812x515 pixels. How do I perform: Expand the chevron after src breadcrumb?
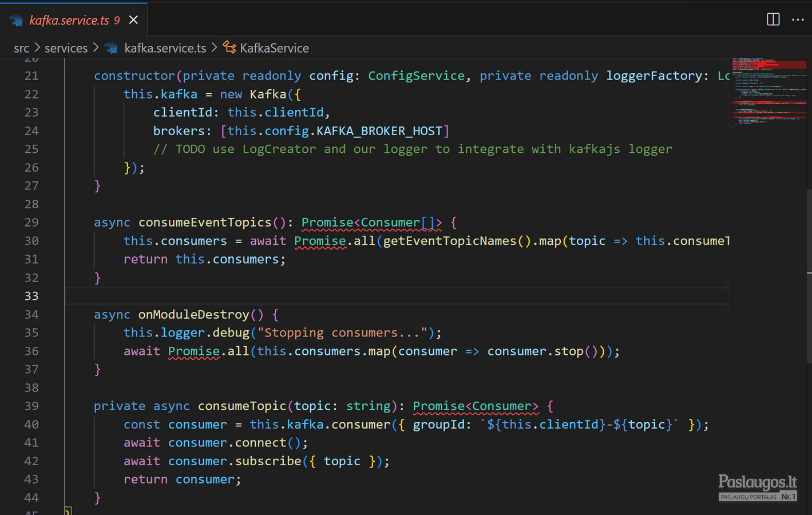37,47
